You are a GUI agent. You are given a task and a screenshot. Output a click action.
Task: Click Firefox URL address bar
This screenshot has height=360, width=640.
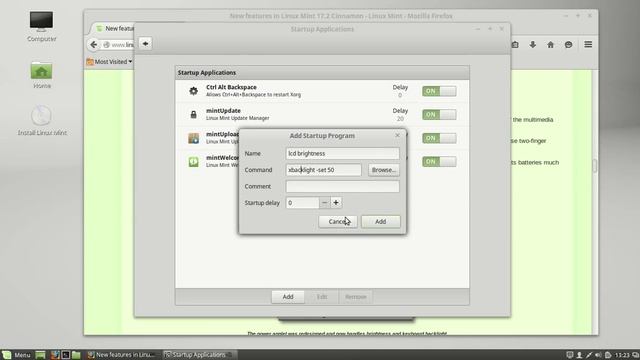coord(118,44)
